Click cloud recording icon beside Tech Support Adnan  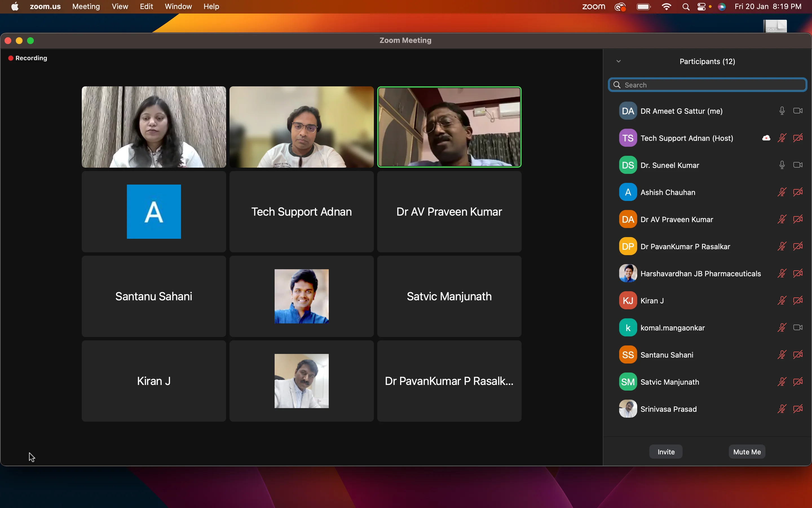766,138
